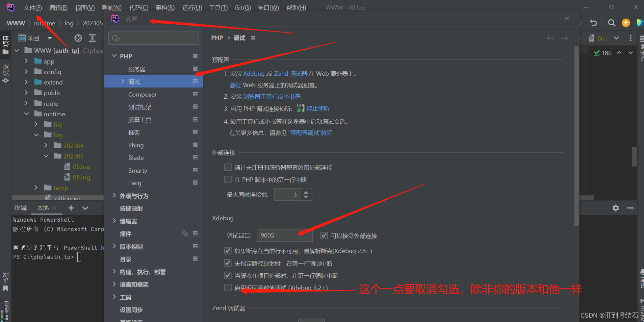Click 停止侦听 link
644x322 pixels.
pyautogui.click(x=318, y=108)
